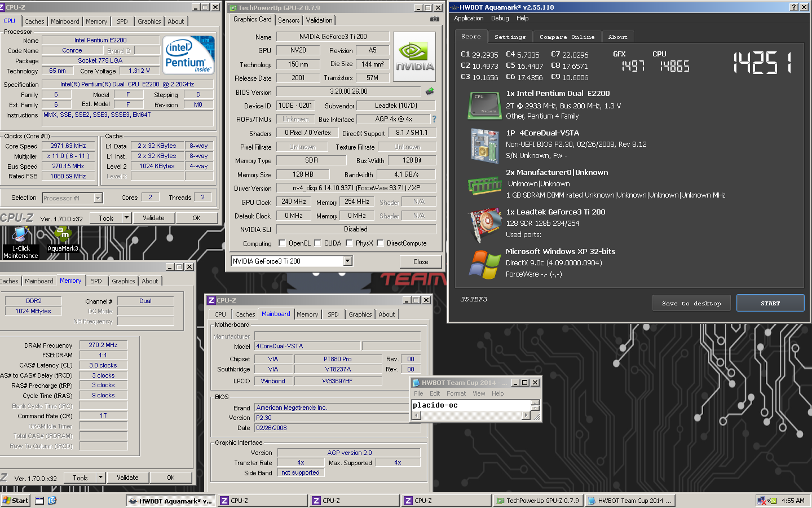Image resolution: width=812 pixels, height=508 pixels.
Task: Click the Notepad scroll right arrow
Action: coord(526,415)
